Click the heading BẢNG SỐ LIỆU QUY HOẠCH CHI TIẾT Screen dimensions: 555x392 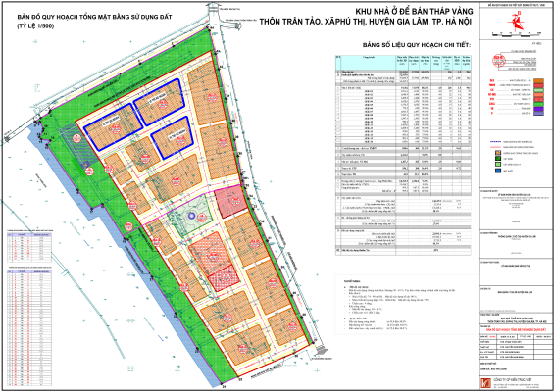tap(417, 45)
